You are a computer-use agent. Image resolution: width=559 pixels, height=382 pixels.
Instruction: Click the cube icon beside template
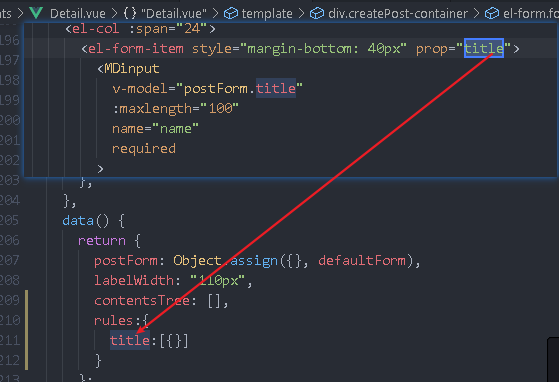[231, 14]
